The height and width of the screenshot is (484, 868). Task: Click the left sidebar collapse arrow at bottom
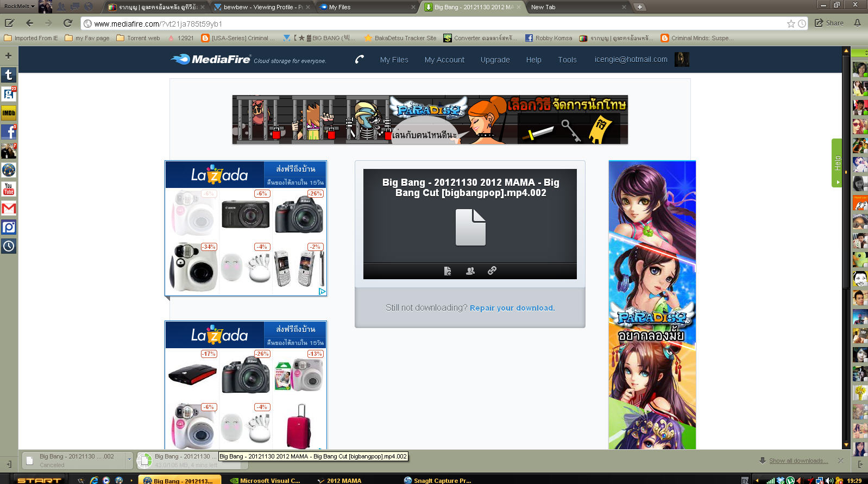click(9, 464)
